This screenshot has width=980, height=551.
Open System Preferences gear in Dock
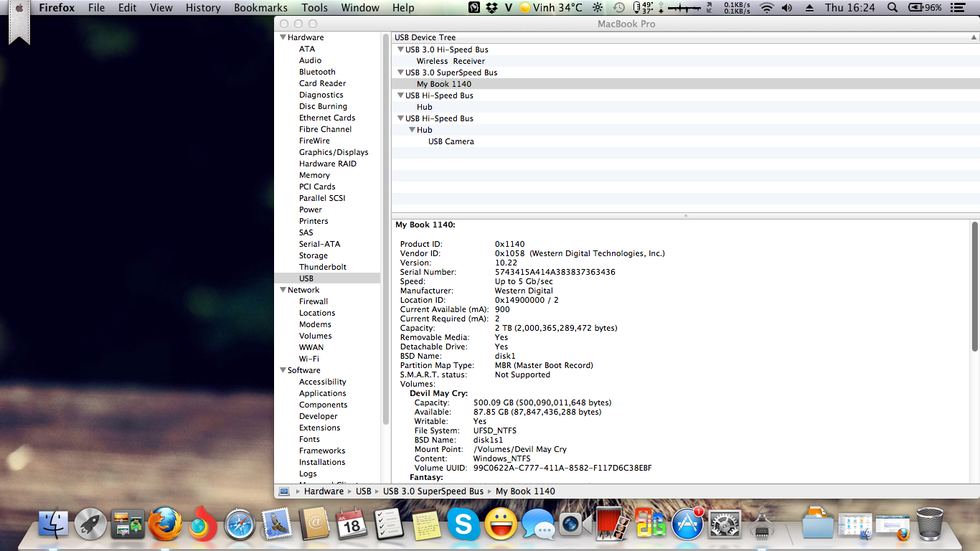725,524
